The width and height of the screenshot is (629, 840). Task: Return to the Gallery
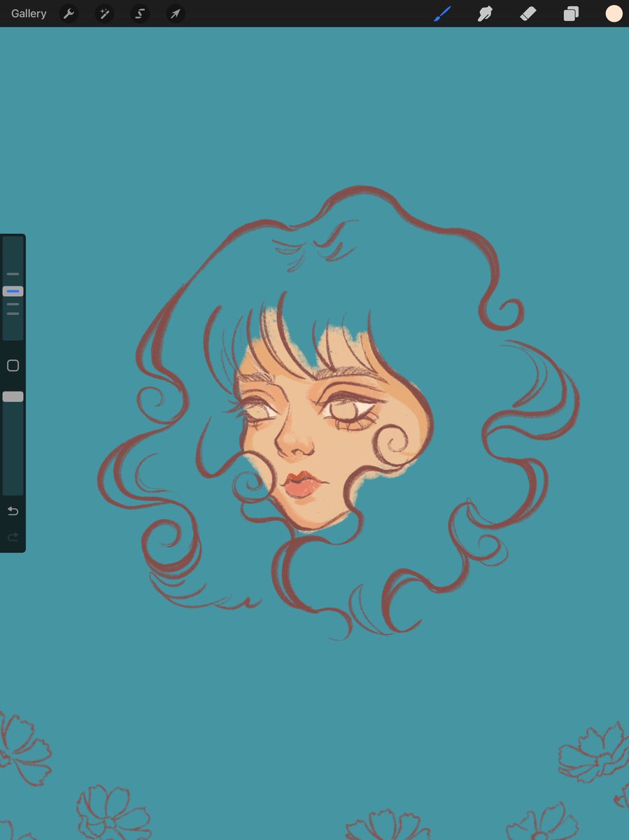point(28,13)
